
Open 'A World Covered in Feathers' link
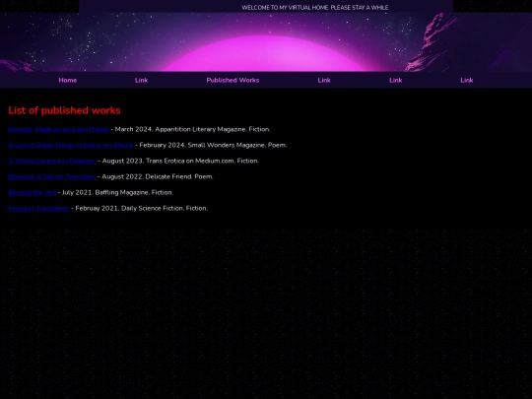[52, 161]
